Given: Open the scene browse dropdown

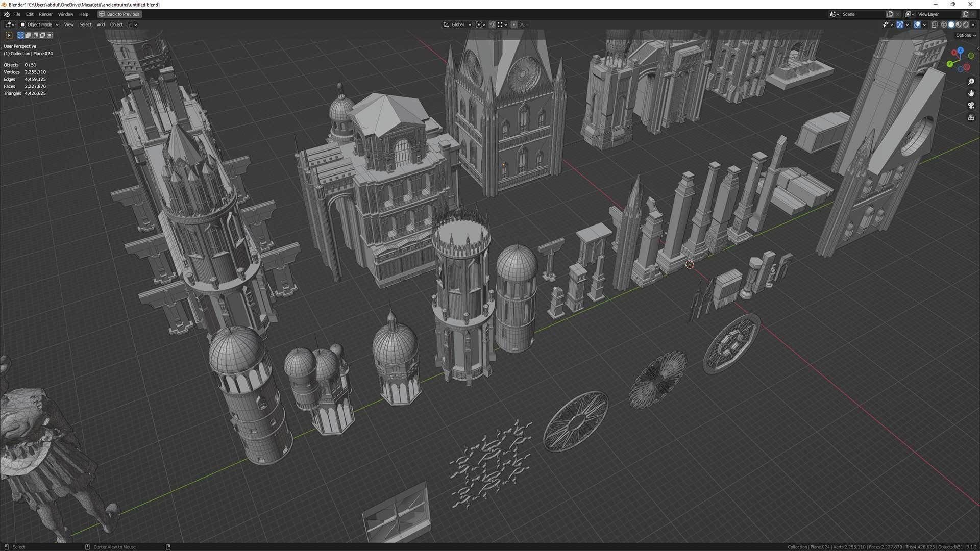Looking at the screenshot, I should [834, 14].
